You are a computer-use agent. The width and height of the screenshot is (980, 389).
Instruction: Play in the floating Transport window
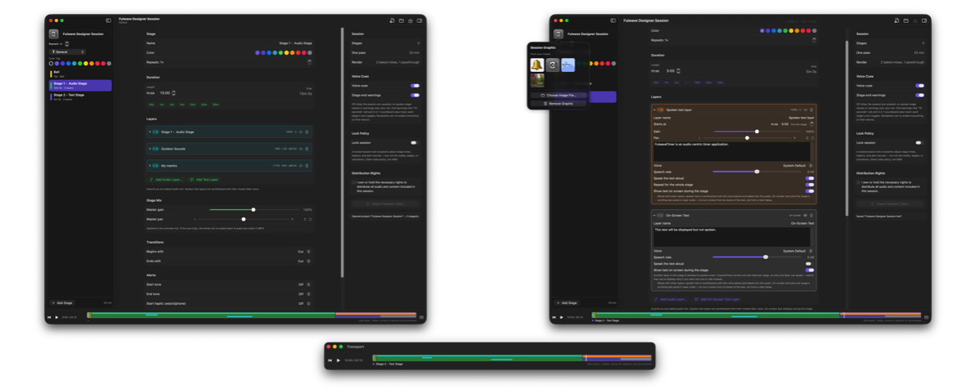click(338, 360)
